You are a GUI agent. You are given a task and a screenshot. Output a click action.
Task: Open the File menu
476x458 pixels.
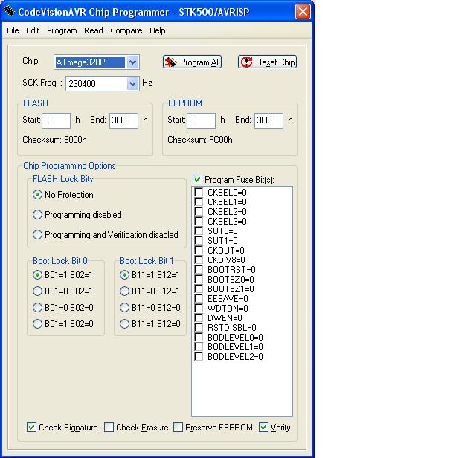(x=13, y=30)
